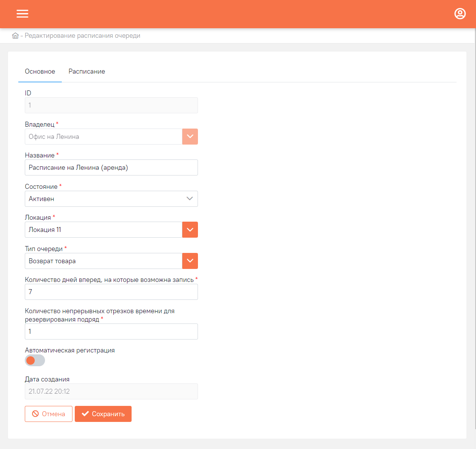Screen dimensions: 476x449
Task: Expand the Тип очереди dropdown arrow button
Action: tap(190, 261)
